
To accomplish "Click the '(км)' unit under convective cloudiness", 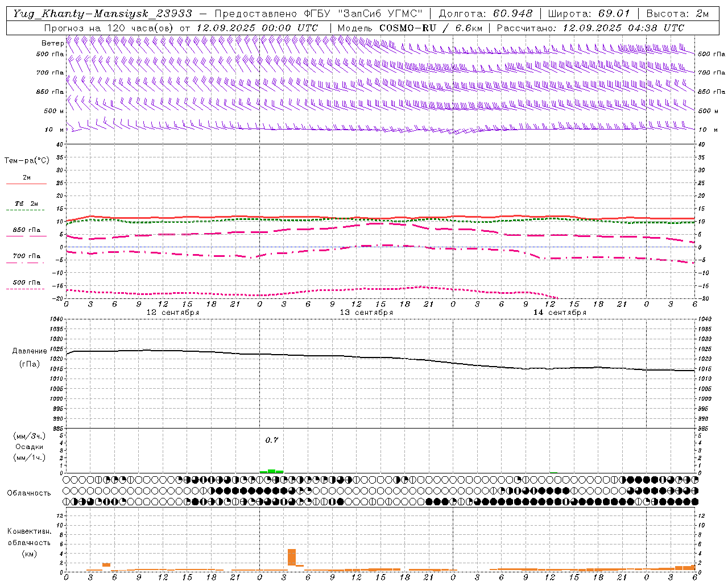I will point(30,554).
